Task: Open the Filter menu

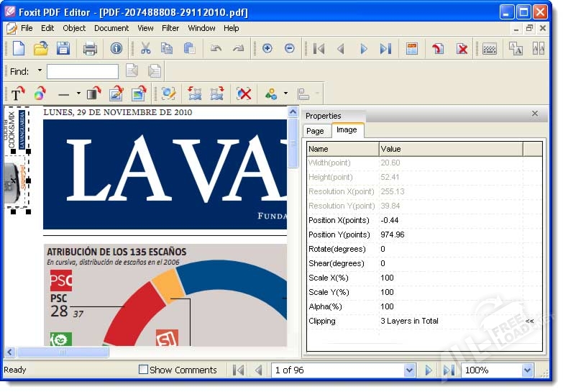Action: (170, 28)
